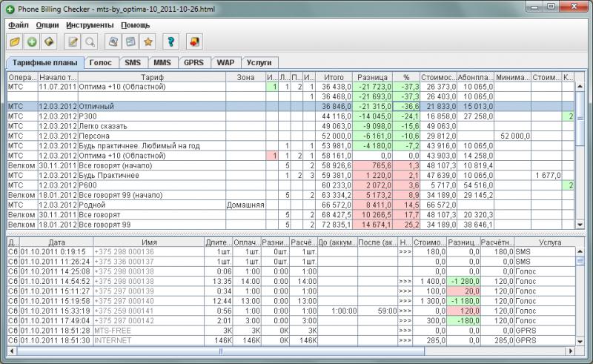The height and width of the screenshot is (364, 593).
Task: Click the -21 723,0 difference cell
Action: tap(372, 87)
